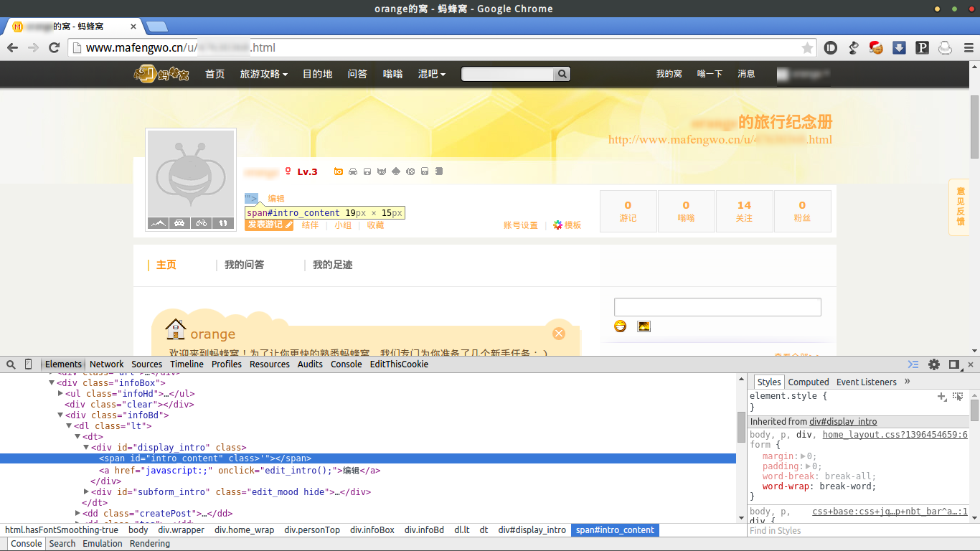
Task: Collapse the div class="infoBd" node
Action: point(60,415)
